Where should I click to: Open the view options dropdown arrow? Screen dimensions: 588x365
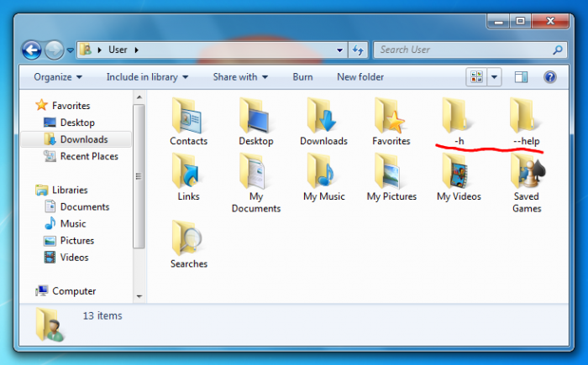click(494, 77)
